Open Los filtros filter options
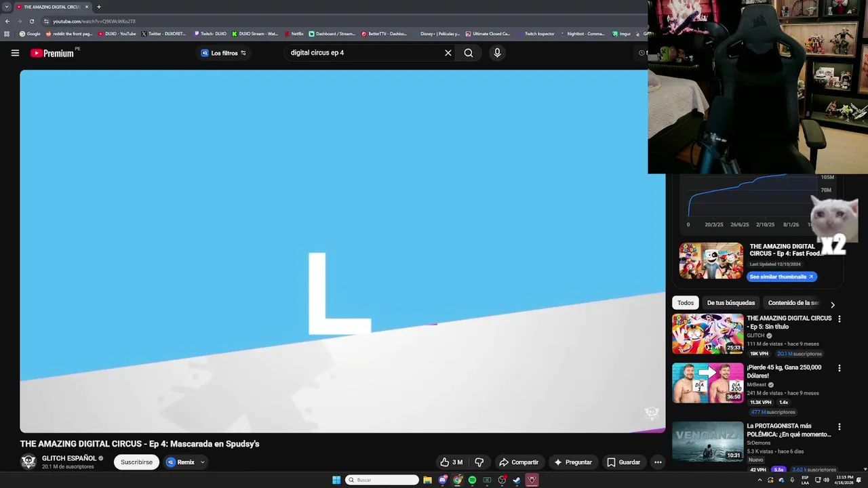Image resolution: width=868 pixels, height=488 pixels. coord(224,53)
